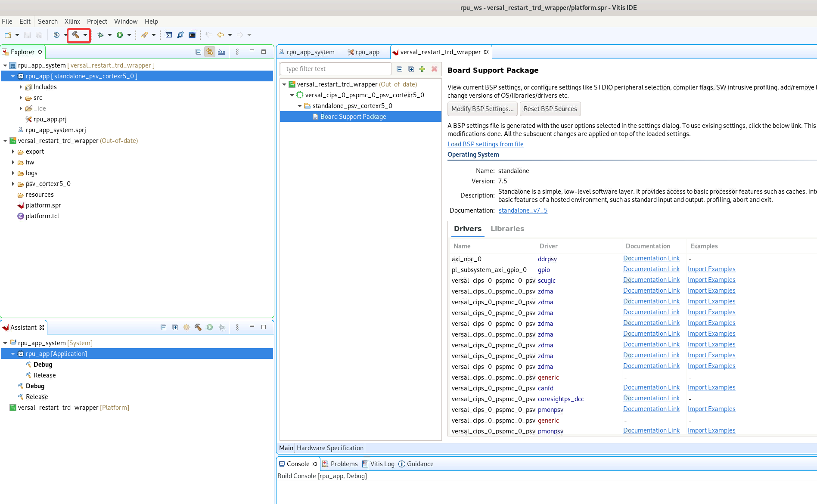
Task: Click the red X delete icon in platform editor
Action: [434, 69]
